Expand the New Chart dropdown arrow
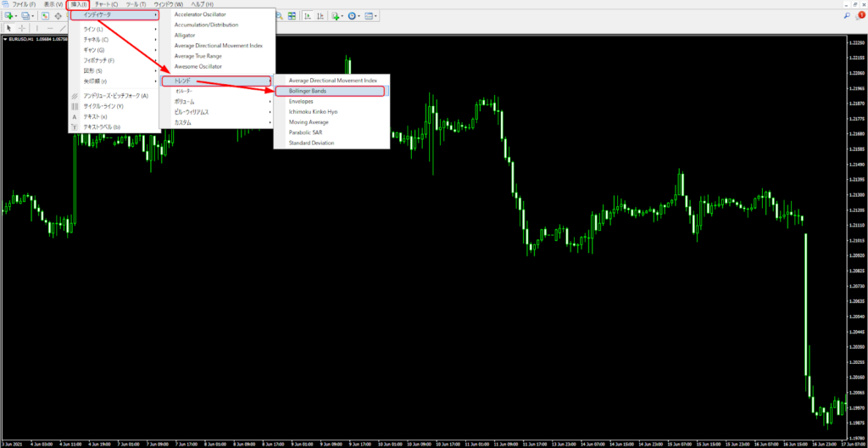 [16, 16]
